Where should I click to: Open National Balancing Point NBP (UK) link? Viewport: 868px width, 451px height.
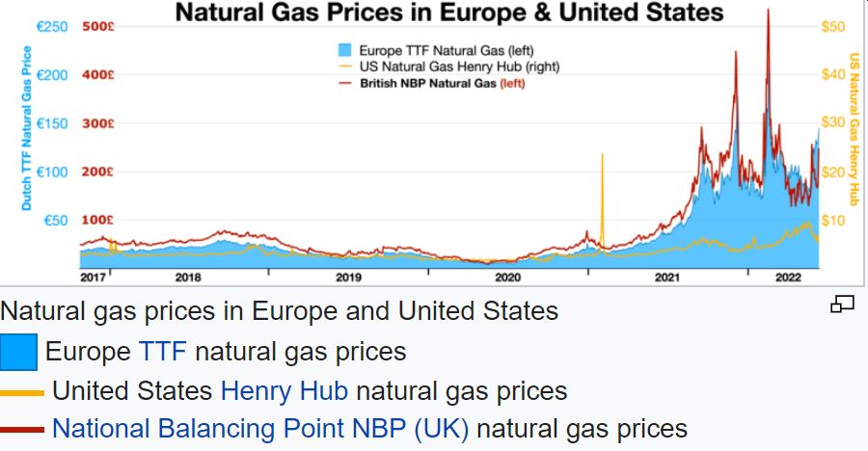pyautogui.click(x=260, y=428)
